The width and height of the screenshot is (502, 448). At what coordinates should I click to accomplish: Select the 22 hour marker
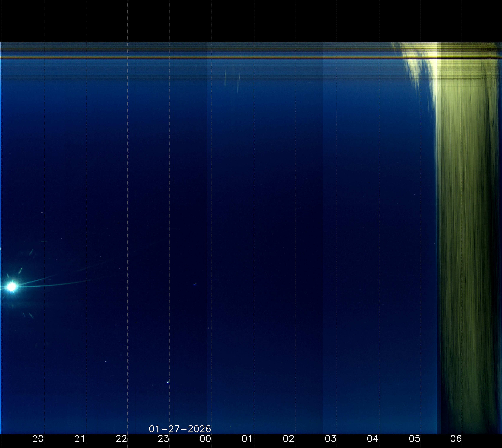pyautogui.click(x=121, y=439)
